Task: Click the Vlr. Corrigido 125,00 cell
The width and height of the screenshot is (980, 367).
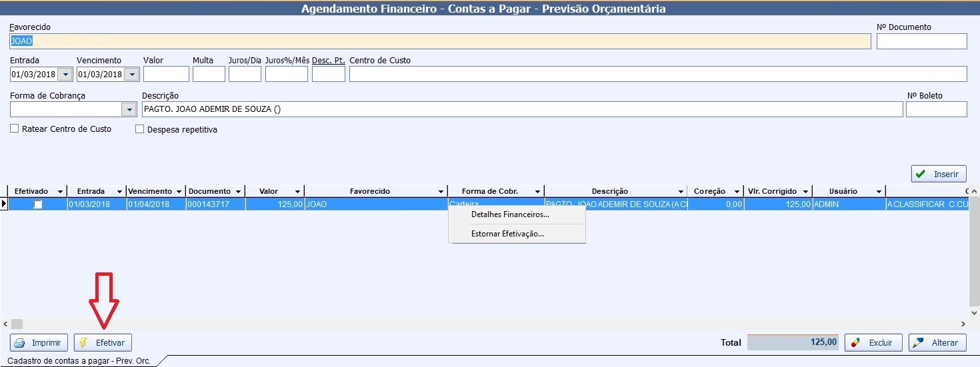Action: coord(778,204)
